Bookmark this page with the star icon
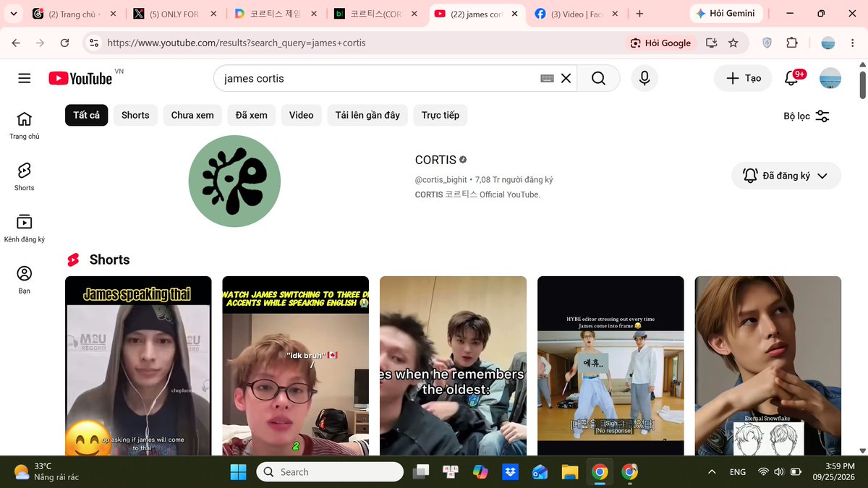This screenshot has width=868, height=488. tap(733, 43)
